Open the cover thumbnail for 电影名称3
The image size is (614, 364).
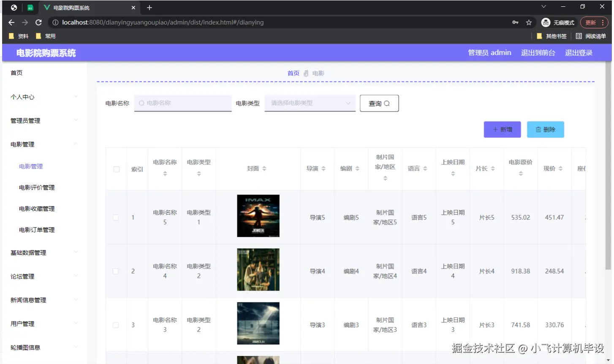point(258,323)
